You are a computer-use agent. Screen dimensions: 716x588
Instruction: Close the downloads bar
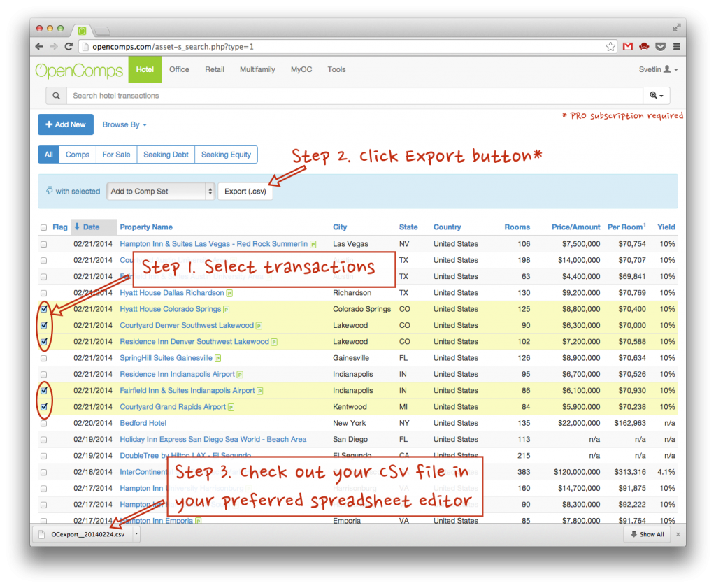click(678, 534)
